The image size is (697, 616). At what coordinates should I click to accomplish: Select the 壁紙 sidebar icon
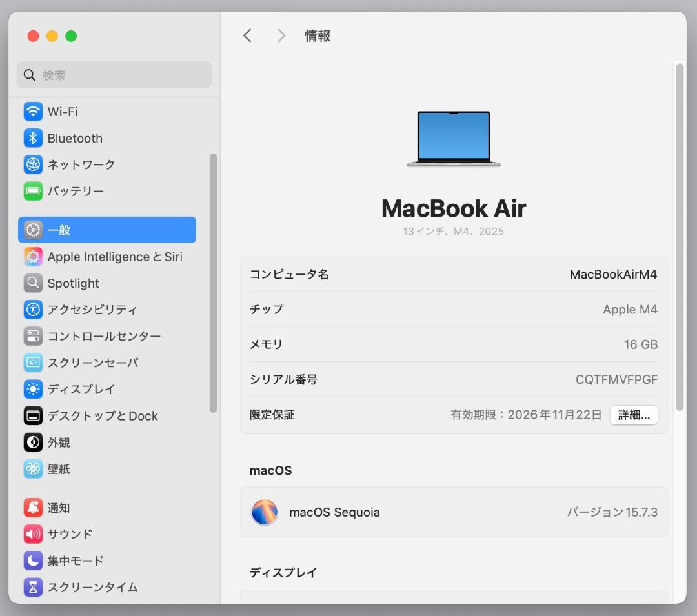pos(32,468)
